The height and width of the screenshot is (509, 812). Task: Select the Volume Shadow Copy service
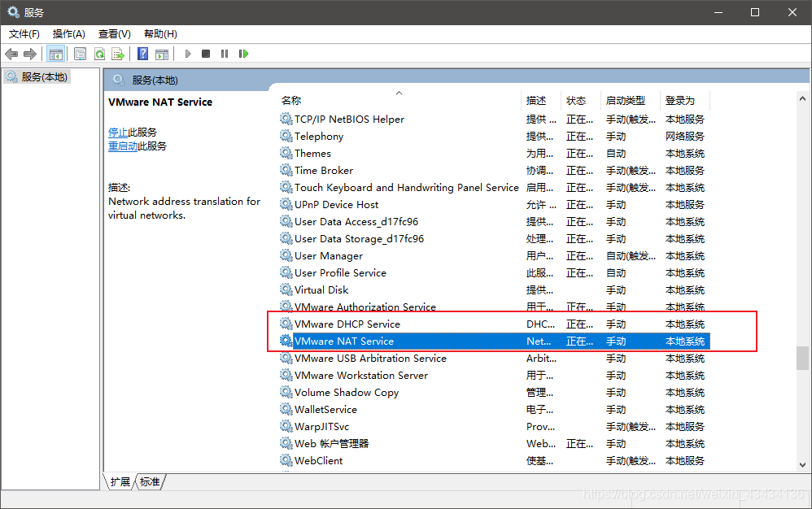[x=495, y=393]
